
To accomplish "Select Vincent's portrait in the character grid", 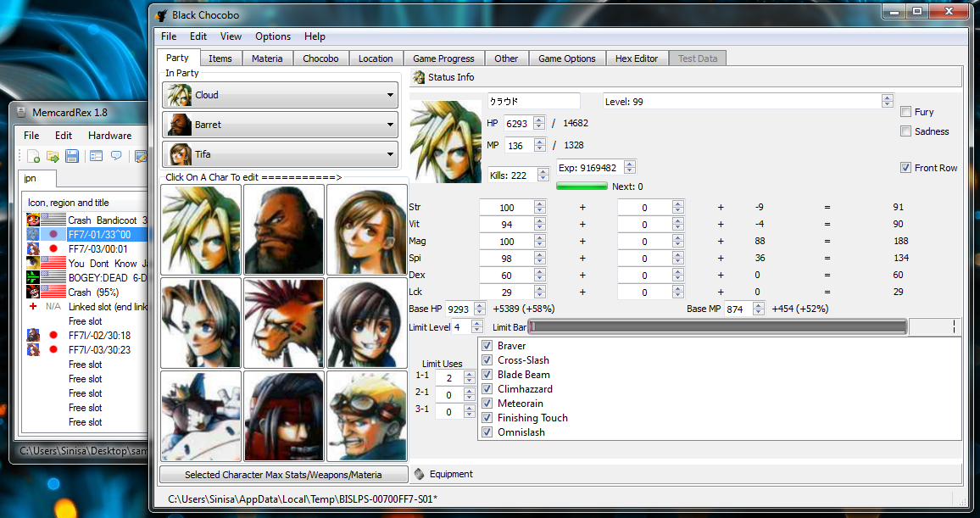I will [x=284, y=416].
